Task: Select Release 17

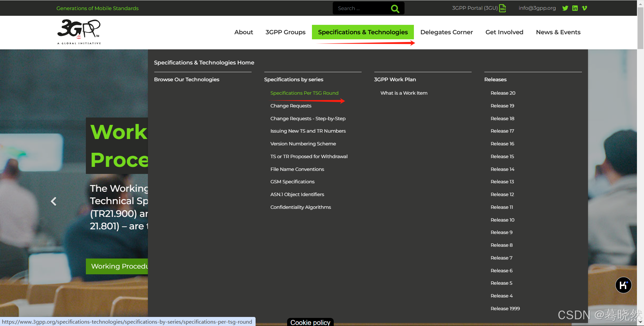Action: click(502, 131)
